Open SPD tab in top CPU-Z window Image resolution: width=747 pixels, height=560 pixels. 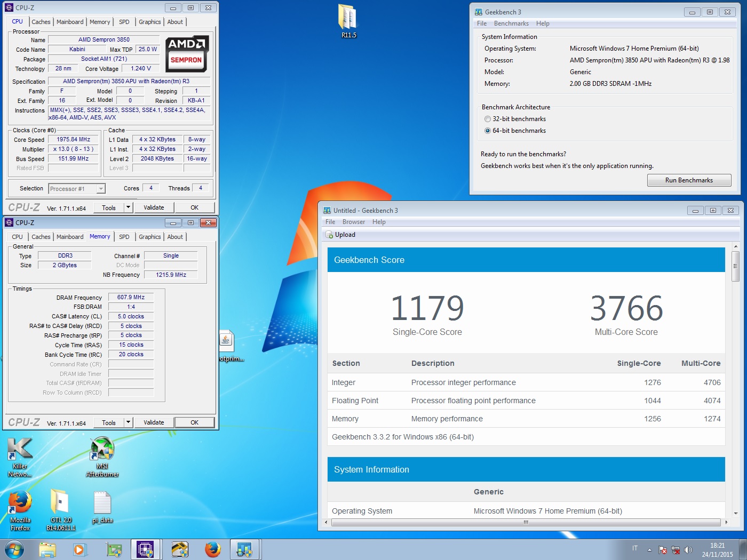124,22
